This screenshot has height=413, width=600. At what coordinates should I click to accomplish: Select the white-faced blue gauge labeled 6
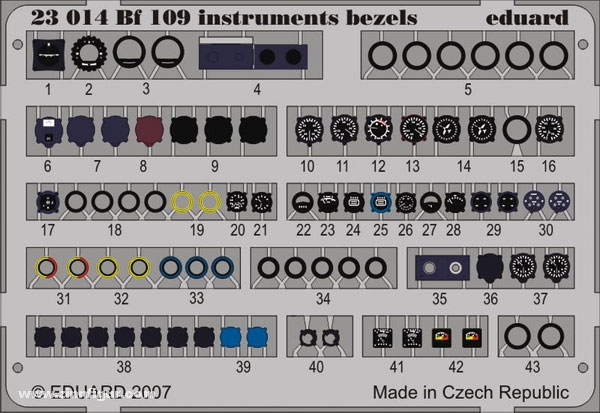coord(46,130)
